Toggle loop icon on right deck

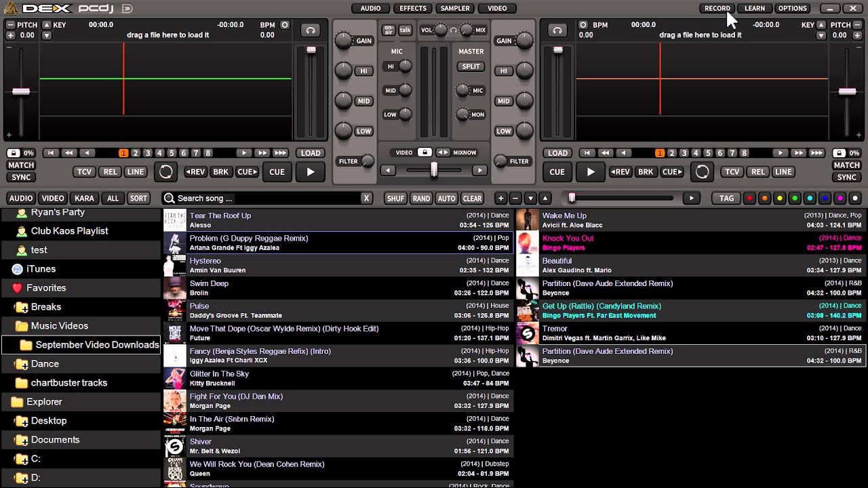pyautogui.click(x=702, y=172)
